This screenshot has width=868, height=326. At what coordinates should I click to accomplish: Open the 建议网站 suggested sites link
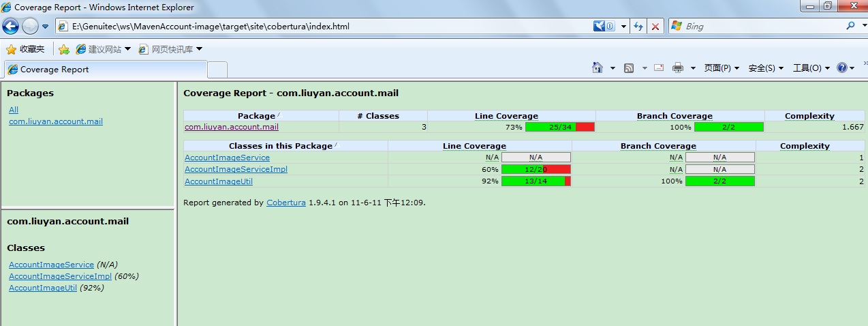[x=103, y=49]
